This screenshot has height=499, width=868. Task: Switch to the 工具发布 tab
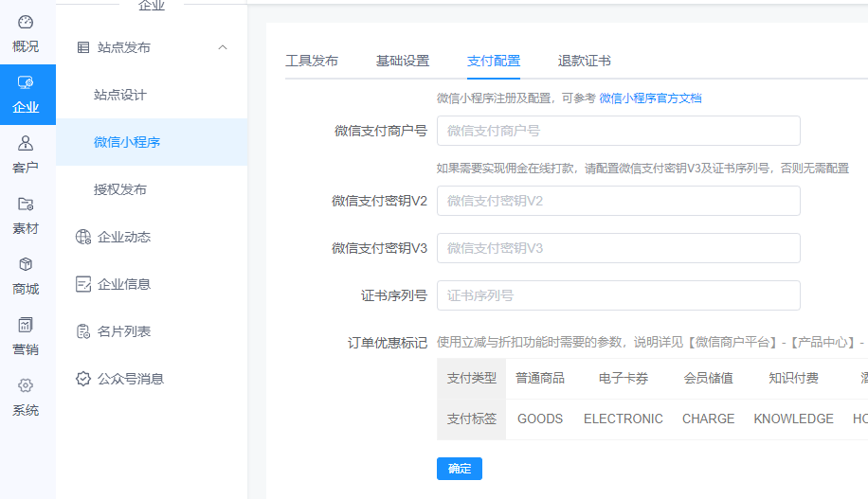312,61
